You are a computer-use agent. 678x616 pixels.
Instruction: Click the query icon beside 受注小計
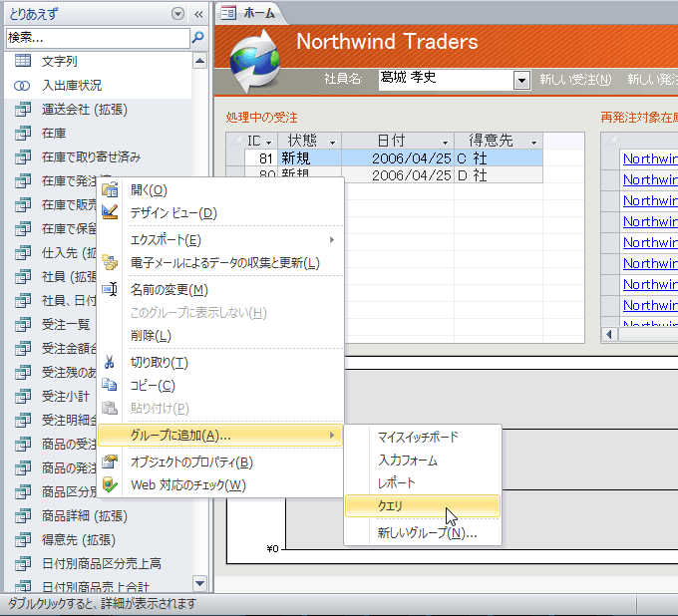click(23, 397)
